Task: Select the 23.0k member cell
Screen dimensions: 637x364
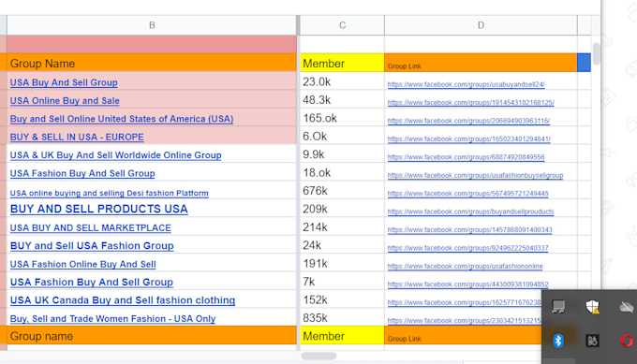Action: pos(342,81)
